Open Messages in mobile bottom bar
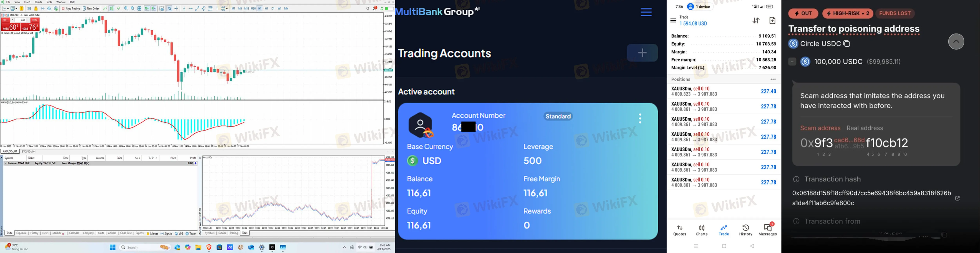Screen dimensions: 980x253 pyautogui.click(x=767, y=230)
